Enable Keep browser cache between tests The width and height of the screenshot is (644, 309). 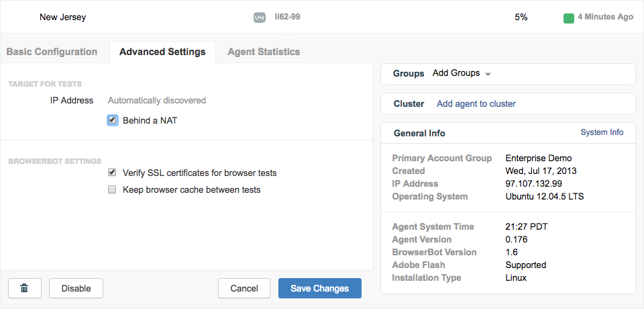(113, 189)
